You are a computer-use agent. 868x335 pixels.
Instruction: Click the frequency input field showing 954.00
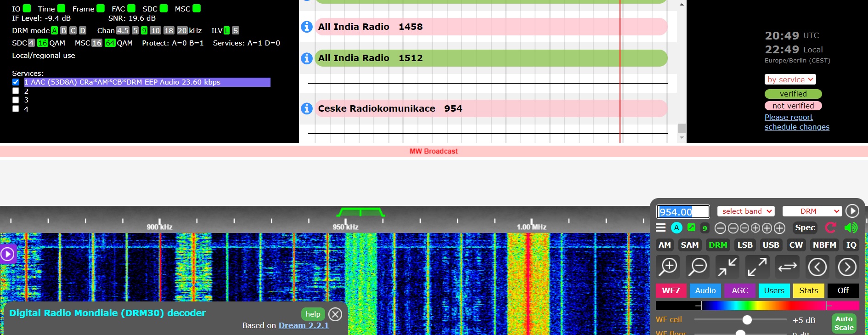[683, 211]
